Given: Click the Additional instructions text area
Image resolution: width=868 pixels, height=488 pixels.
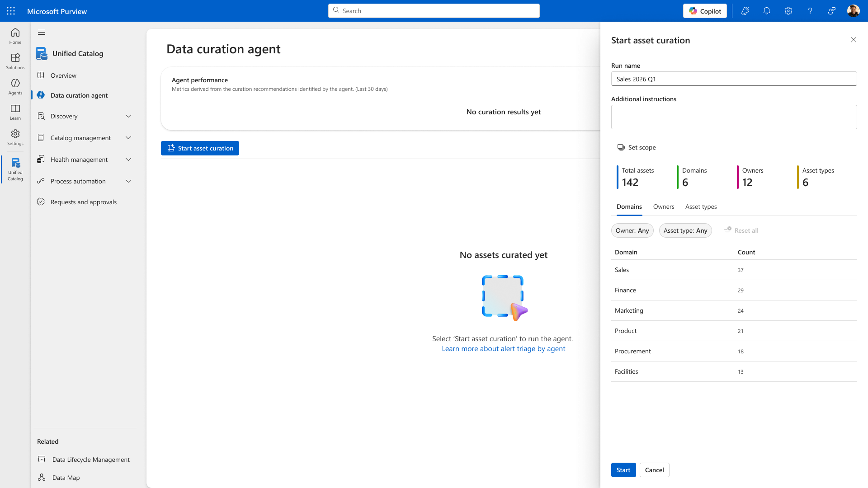Looking at the screenshot, I should [x=734, y=117].
